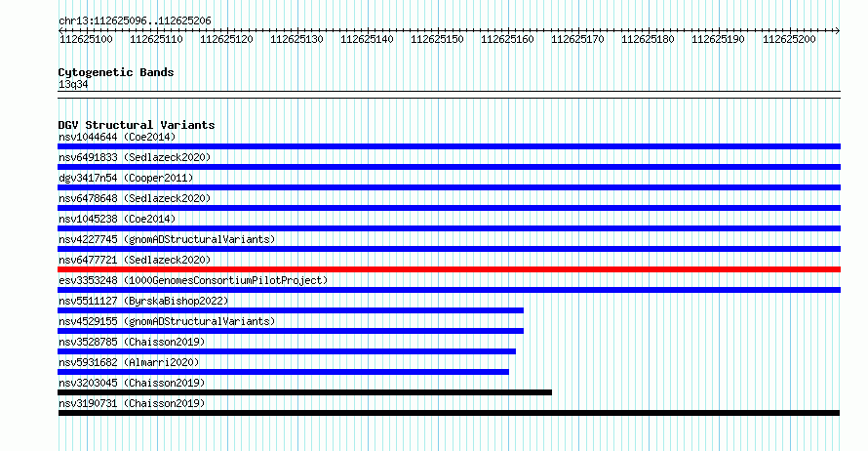Image resolution: width=868 pixels, height=451 pixels.
Task: Click the dgv3417n54 (Cooper2011) variant label
Action: (126, 178)
